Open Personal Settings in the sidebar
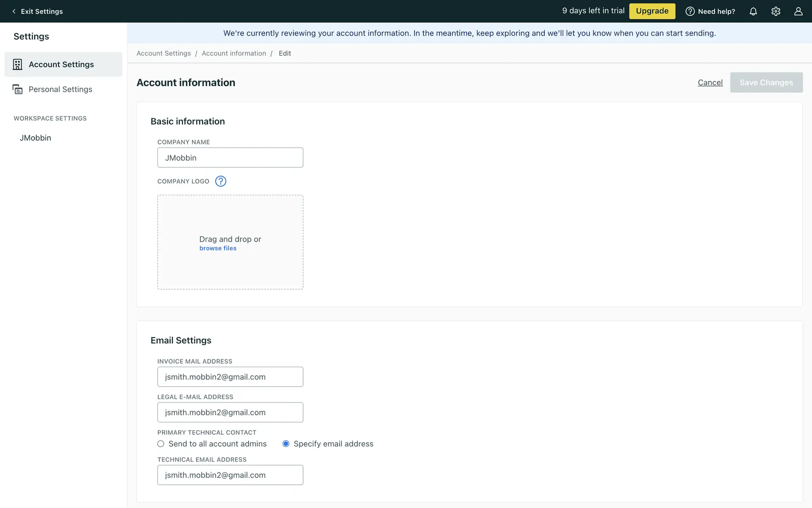The width and height of the screenshot is (812, 508). [x=60, y=89]
